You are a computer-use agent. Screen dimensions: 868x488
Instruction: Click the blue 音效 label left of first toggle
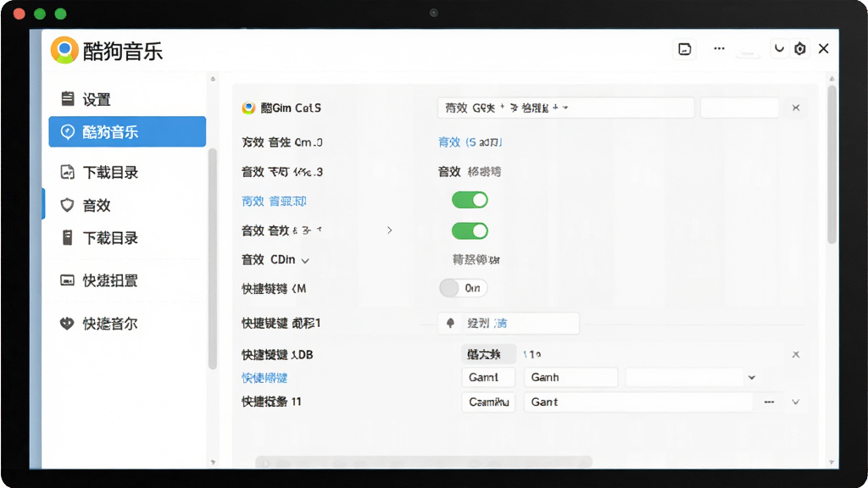[x=274, y=202]
